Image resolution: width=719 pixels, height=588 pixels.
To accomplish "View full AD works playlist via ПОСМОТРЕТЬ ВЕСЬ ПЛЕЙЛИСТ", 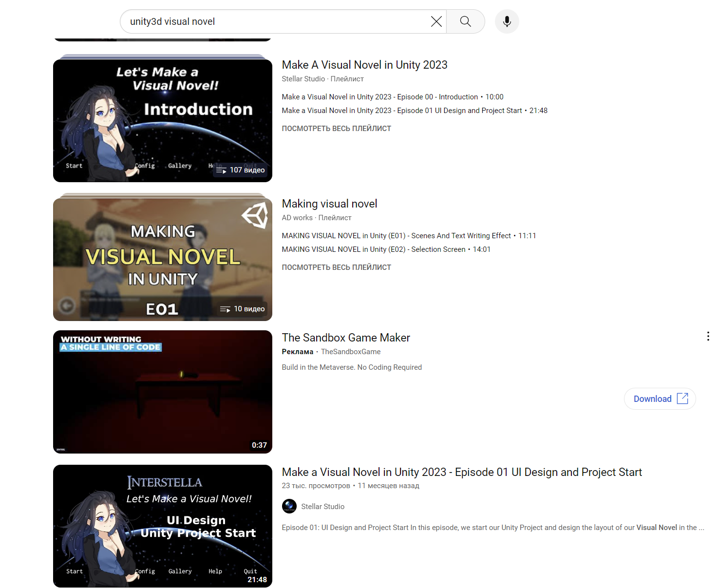I will pos(337,267).
